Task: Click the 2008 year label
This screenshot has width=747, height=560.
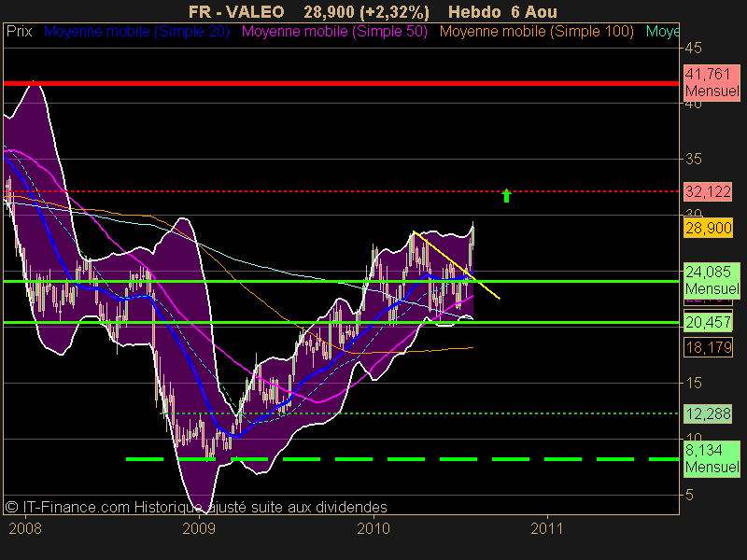Action: (25, 528)
